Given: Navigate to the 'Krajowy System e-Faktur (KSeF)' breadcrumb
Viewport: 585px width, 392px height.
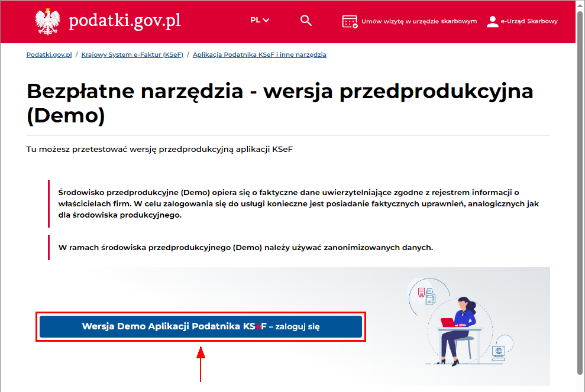Looking at the screenshot, I should 132,54.
